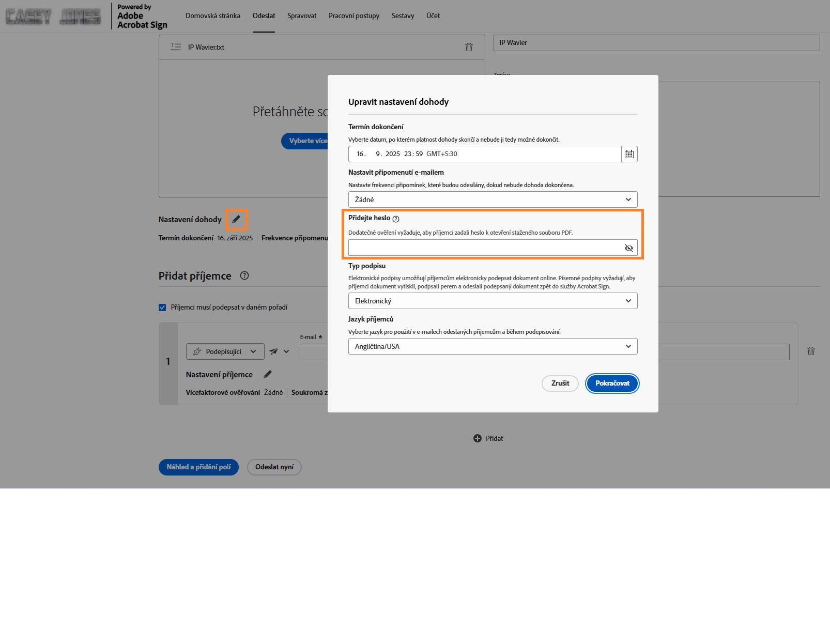Open the Spravovat tab
The height and width of the screenshot is (644, 830).
[x=302, y=16]
